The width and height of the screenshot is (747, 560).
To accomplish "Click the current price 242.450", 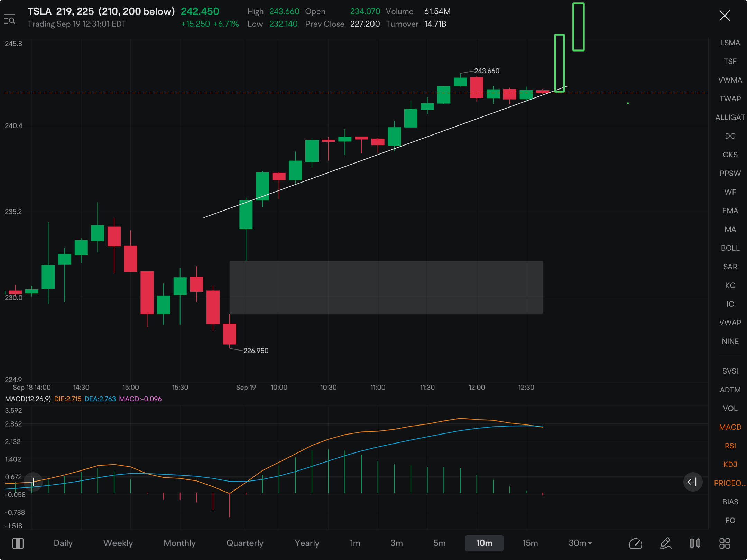I will (200, 11).
